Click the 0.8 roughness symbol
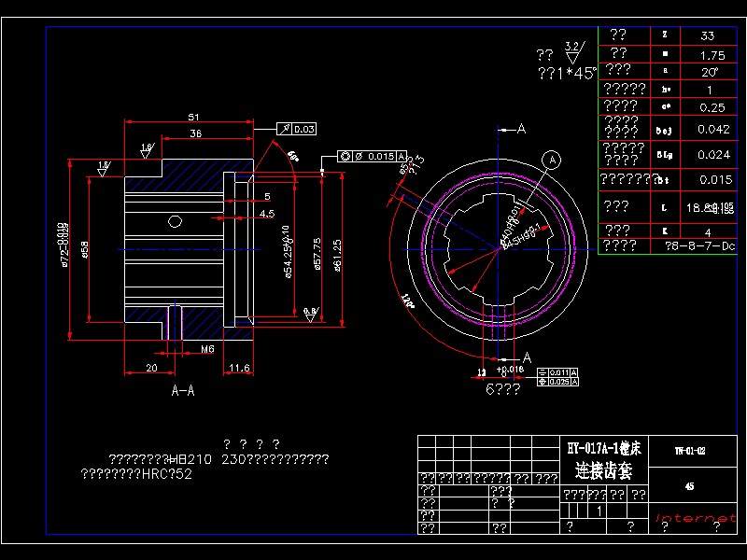747x560 pixels. (x=310, y=315)
